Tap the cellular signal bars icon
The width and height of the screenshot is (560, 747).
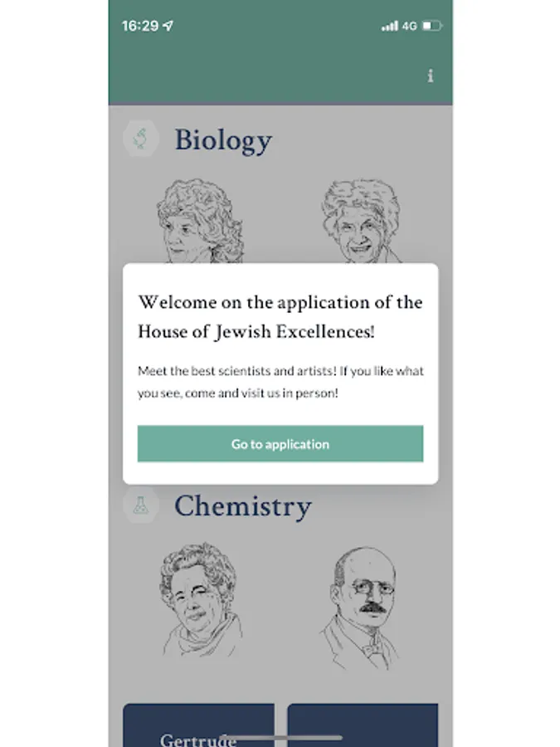pos(389,27)
